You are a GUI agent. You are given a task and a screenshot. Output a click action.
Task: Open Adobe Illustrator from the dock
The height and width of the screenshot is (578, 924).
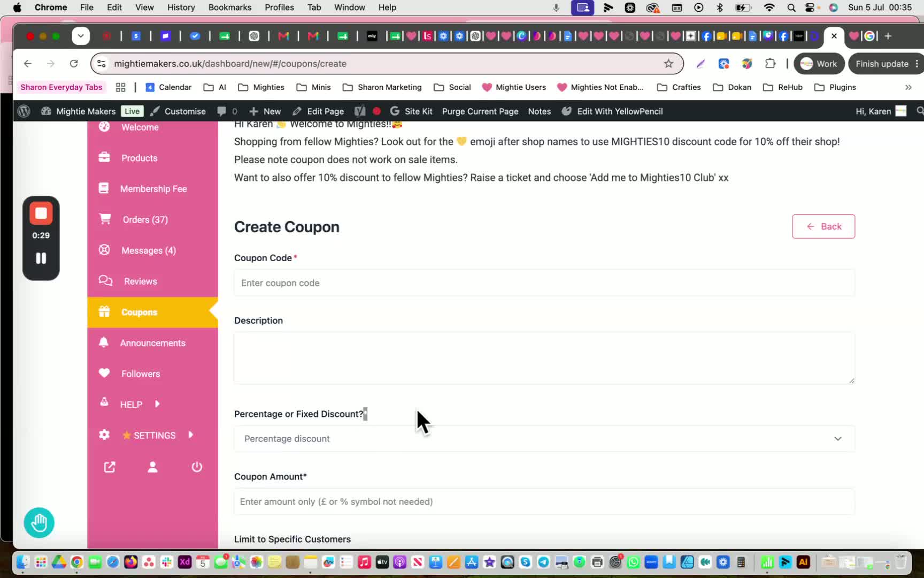pos(803,562)
